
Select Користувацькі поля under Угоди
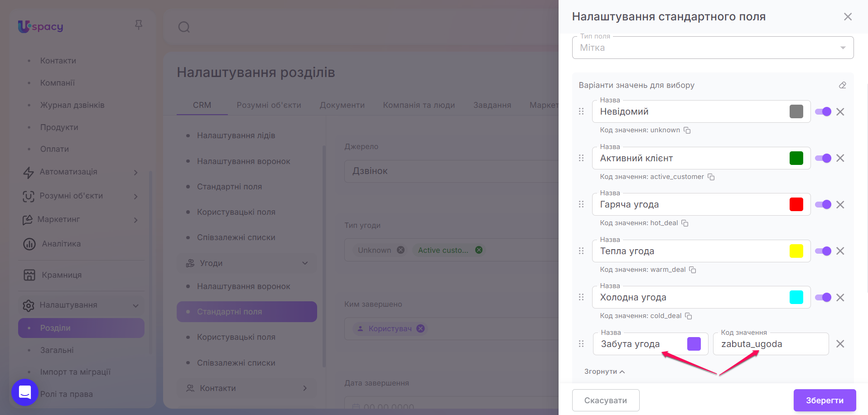click(x=236, y=337)
